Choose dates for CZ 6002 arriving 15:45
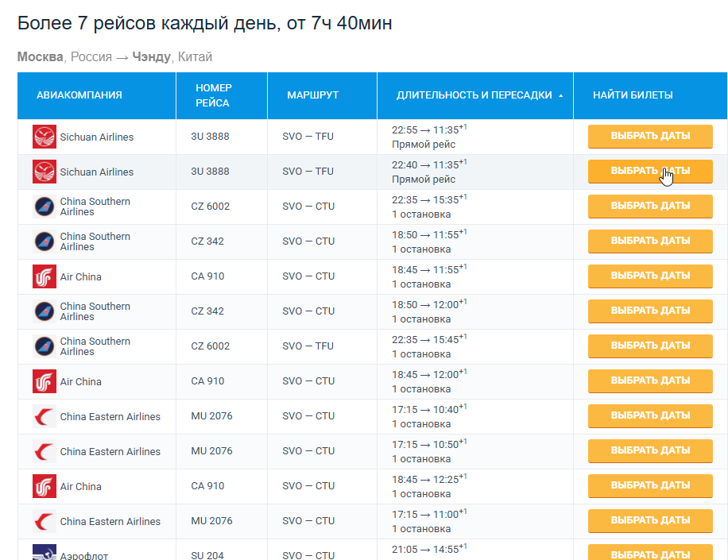The width and height of the screenshot is (728, 560). (650, 346)
